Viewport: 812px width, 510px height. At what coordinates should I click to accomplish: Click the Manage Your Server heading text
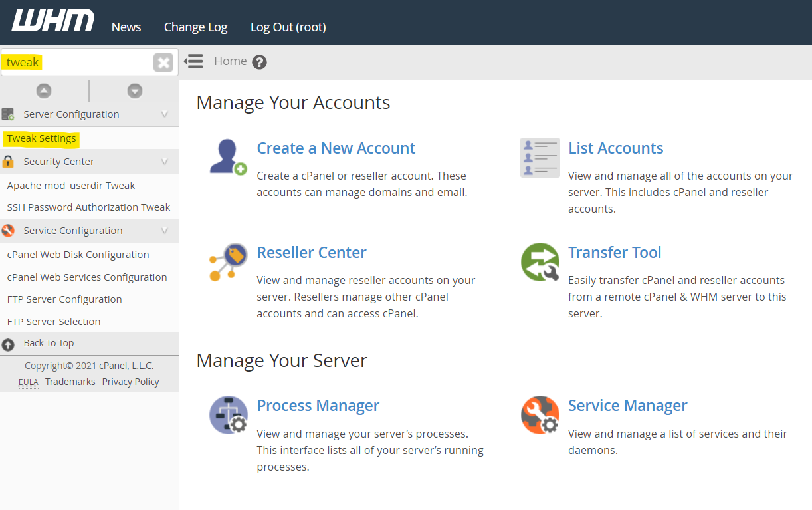282,360
